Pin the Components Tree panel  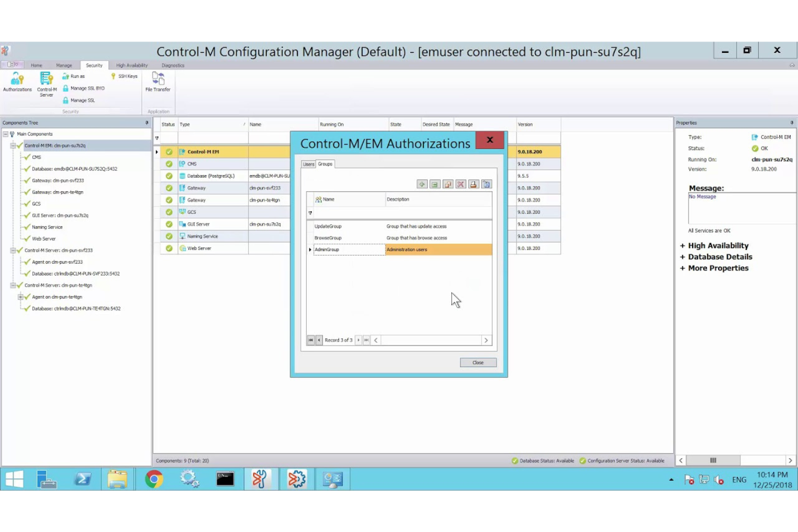tap(147, 123)
